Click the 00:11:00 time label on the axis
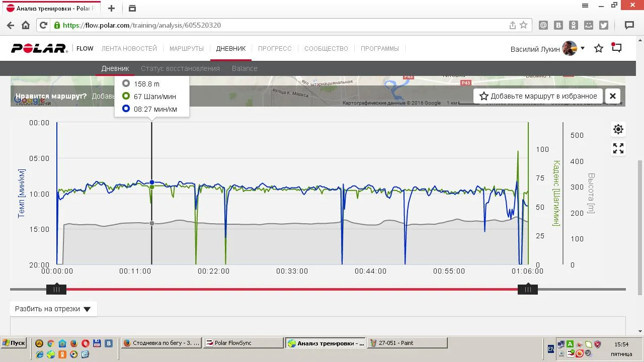 click(x=135, y=271)
